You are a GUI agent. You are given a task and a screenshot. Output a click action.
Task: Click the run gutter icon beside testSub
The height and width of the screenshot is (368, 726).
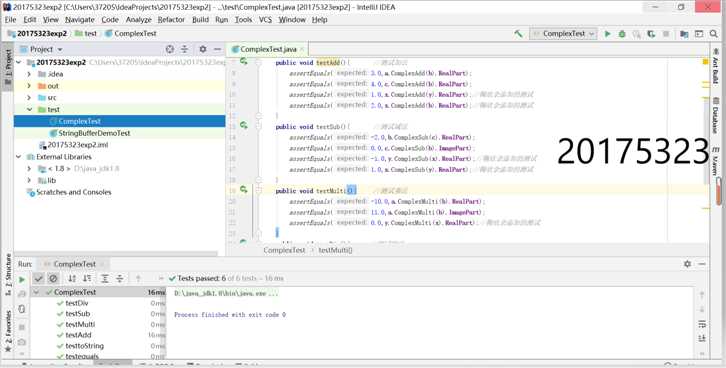[244, 125]
